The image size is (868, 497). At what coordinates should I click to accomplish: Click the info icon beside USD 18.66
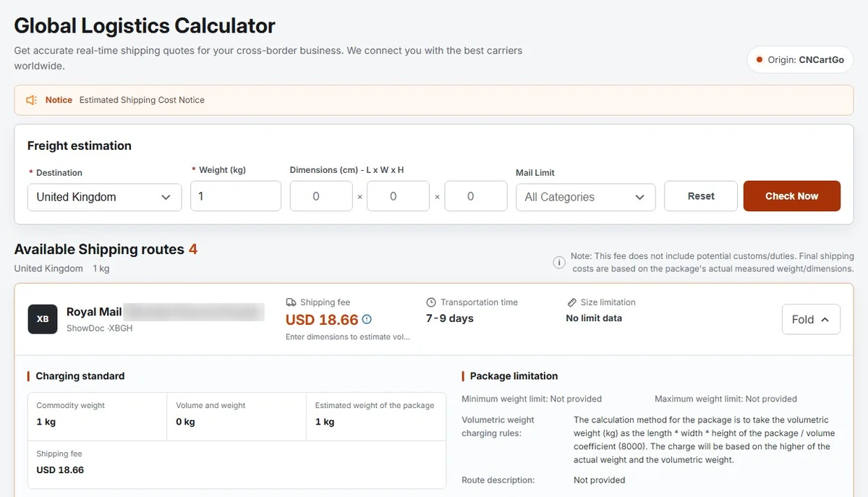click(x=367, y=319)
